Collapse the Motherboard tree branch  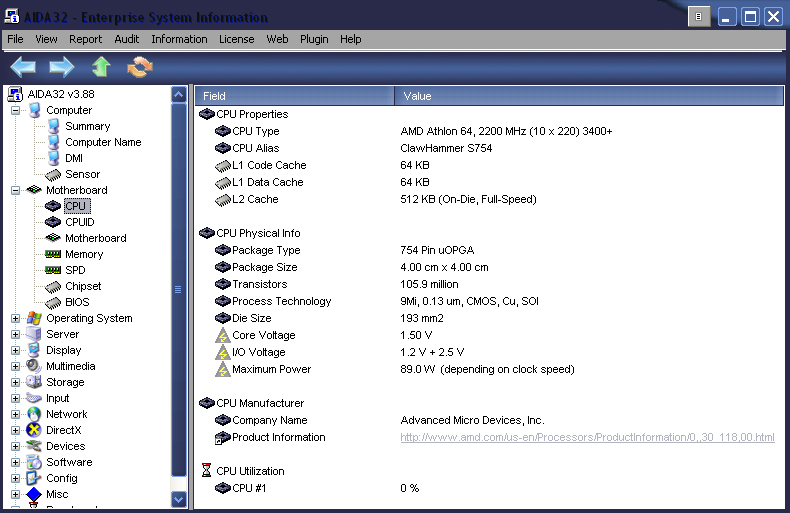point(16,190)
